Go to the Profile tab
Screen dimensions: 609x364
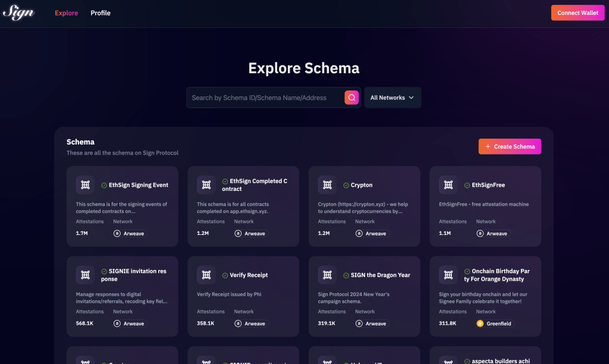[101, 13]
